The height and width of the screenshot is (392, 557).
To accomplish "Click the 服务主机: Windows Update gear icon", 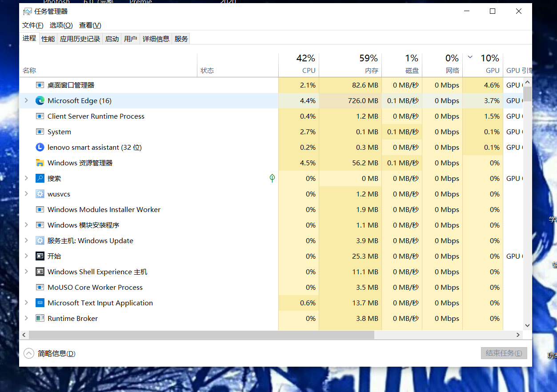I will coord(40,240).
